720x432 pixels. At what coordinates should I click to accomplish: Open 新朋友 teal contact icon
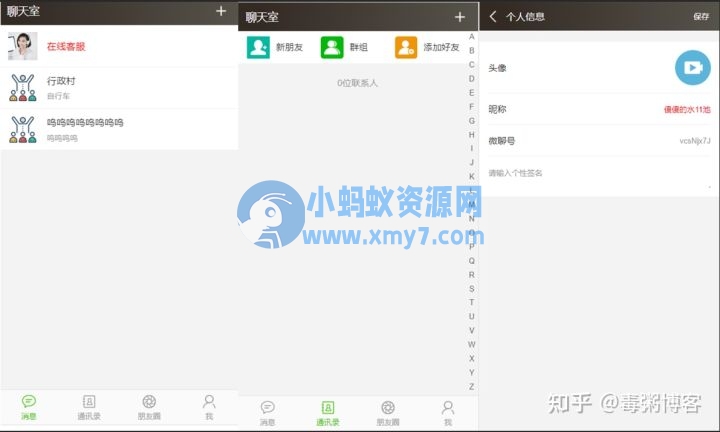pos(258,47)
